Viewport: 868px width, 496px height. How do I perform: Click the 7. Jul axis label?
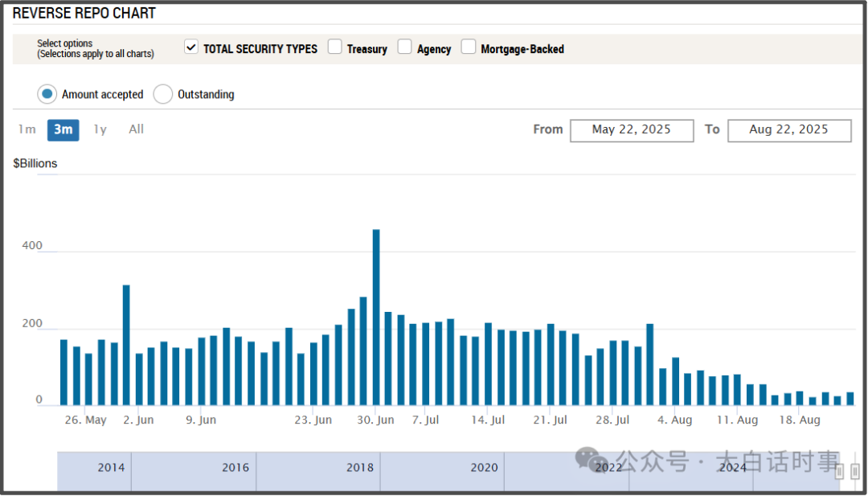coord(425,420)
